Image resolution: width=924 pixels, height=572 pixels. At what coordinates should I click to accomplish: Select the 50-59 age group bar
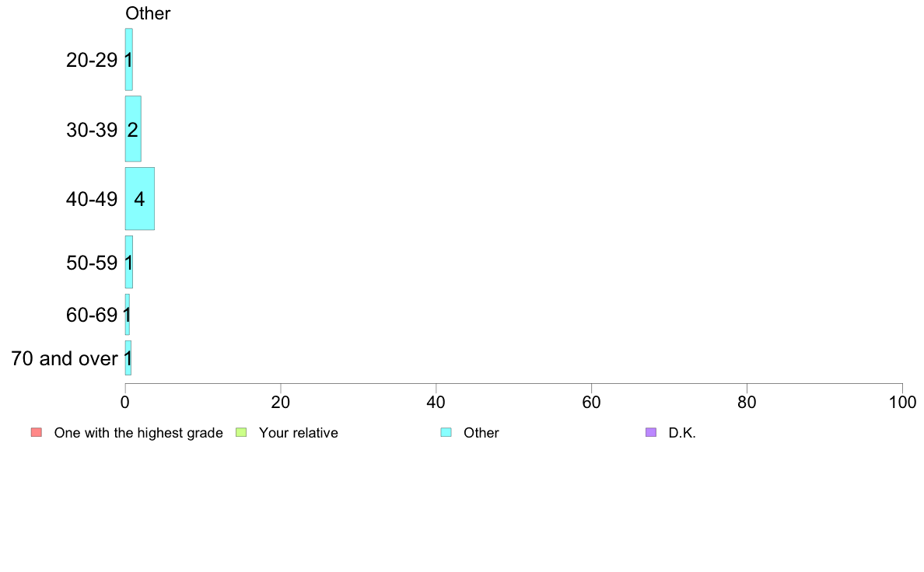point(129,262)
